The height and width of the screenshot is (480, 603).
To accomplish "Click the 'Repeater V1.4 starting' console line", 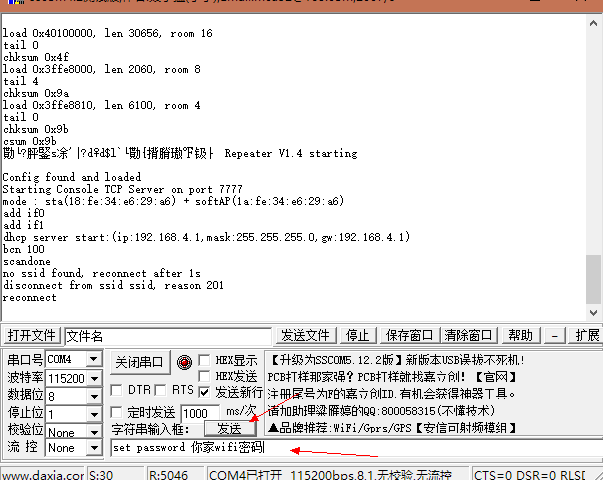I will click(291, 153).
